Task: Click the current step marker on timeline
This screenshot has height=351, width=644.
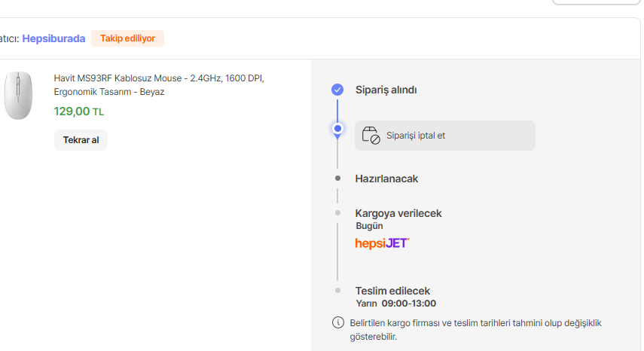Action: point(337,129)
